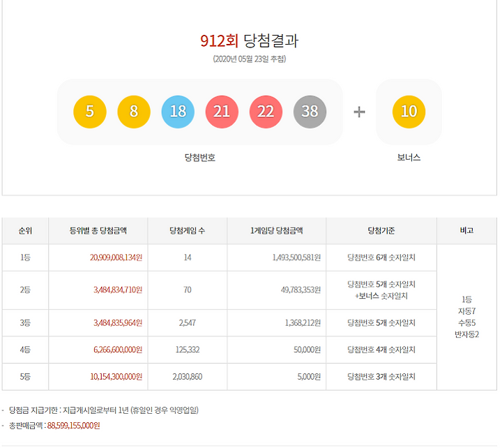Image resolution: width=502 pixels, height=448 pixels.
Task: Click the red ball numbered 21
Action: click(222, 112)
